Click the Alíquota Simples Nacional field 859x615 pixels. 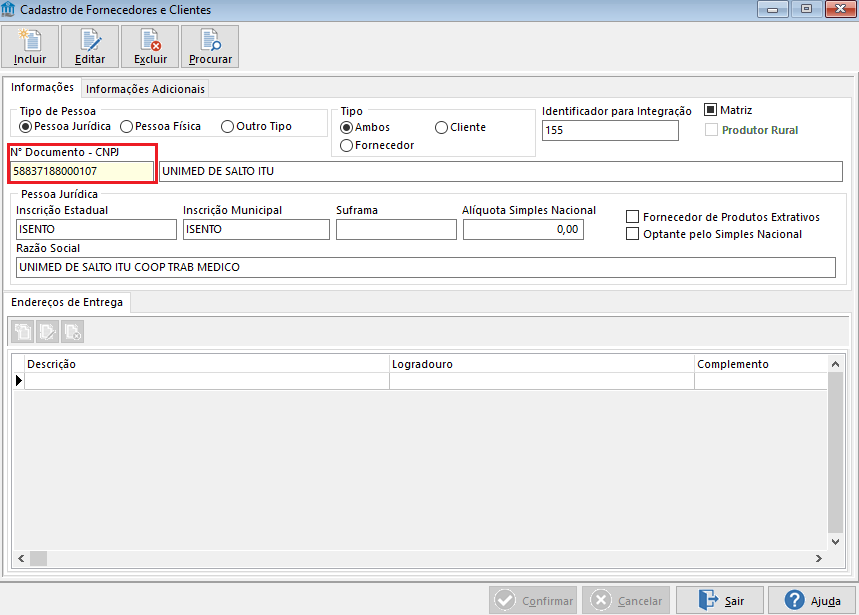point(523,229)
